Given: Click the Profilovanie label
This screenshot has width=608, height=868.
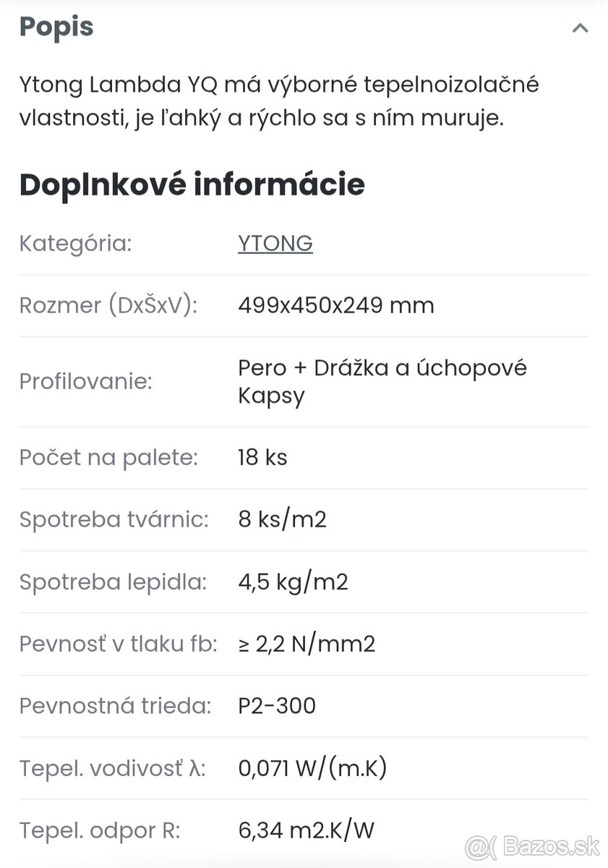Looking at the screenshot, I should 85,381.
